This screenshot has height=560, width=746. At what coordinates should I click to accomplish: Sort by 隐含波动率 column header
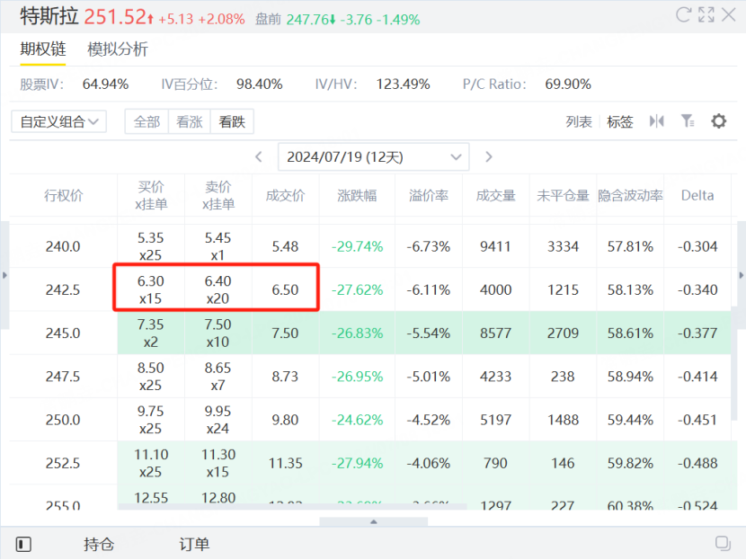[630, 196]
